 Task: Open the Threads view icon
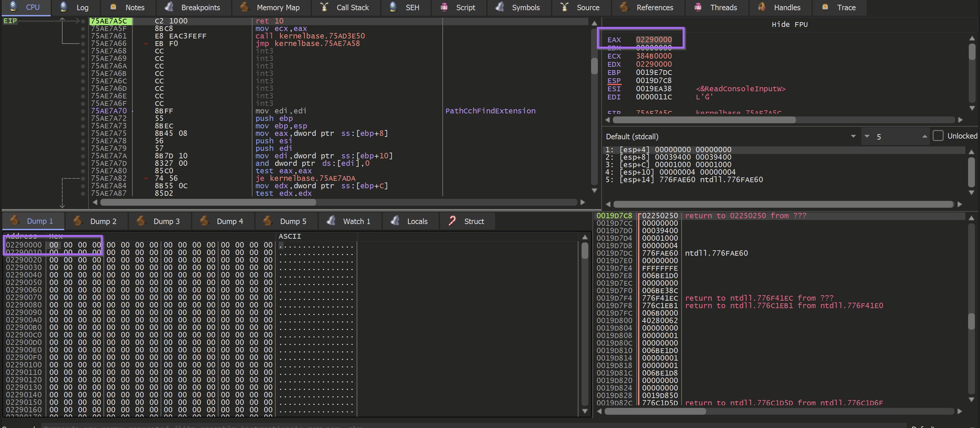[x=699, y=7]
